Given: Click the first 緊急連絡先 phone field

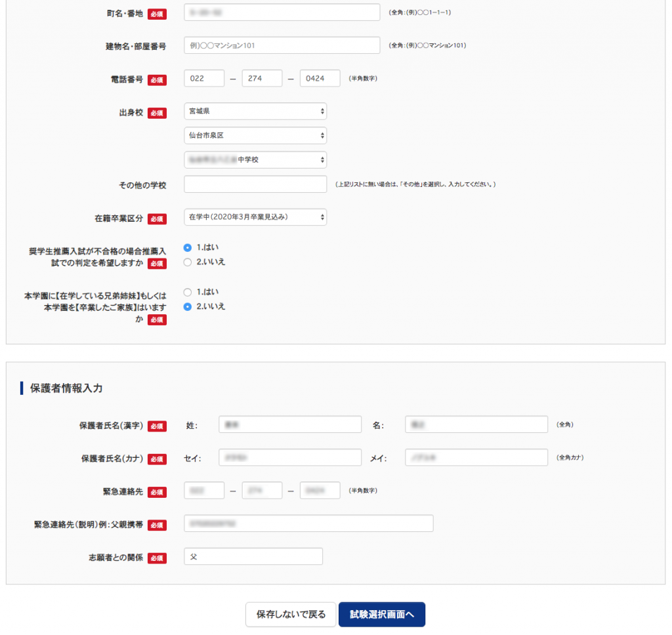Looking at the screenshot, I should coord(204,491).
